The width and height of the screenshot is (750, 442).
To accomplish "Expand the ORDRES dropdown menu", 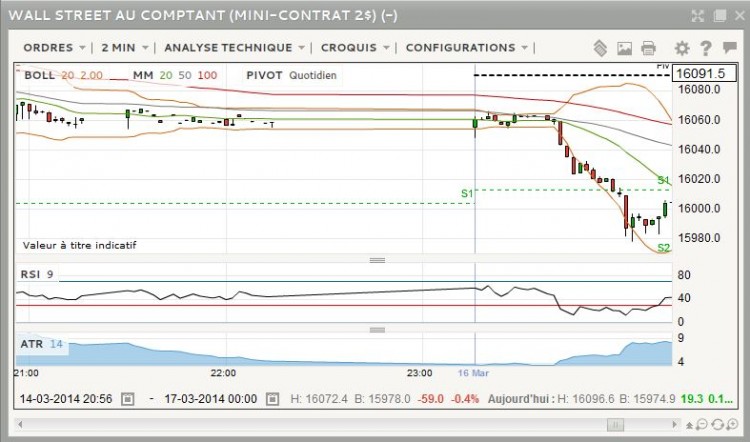I will (54, 48).
